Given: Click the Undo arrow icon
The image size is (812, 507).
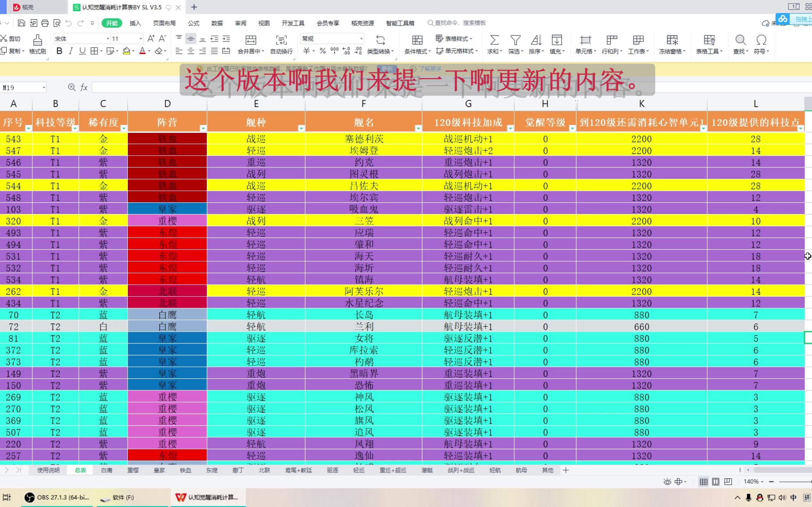Looking at the screenshot, I should tap(69, 23).
